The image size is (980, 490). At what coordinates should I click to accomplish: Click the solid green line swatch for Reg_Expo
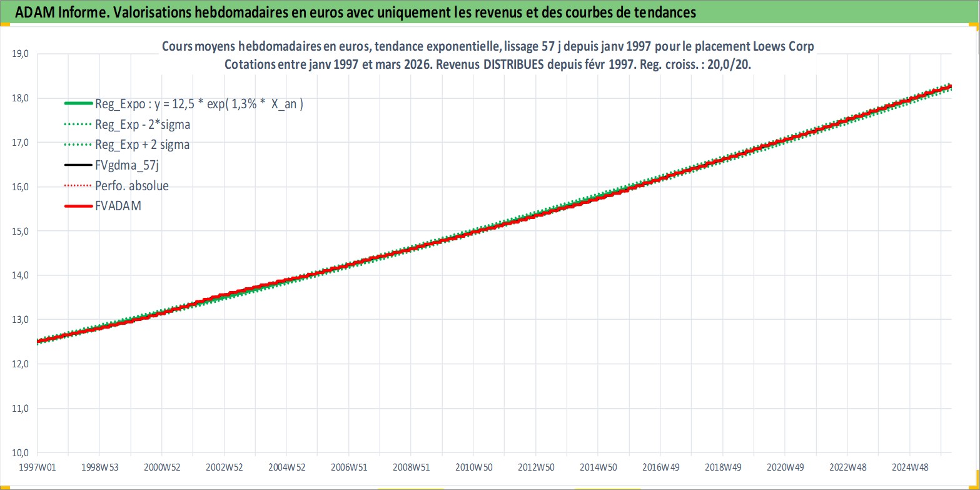click(x=78, y=105)
